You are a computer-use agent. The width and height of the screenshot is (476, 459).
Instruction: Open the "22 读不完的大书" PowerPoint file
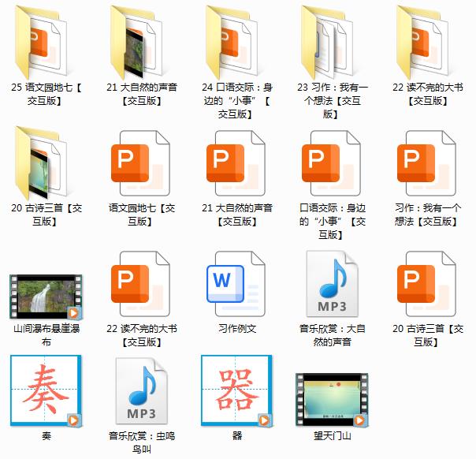(x=142, y=284)
